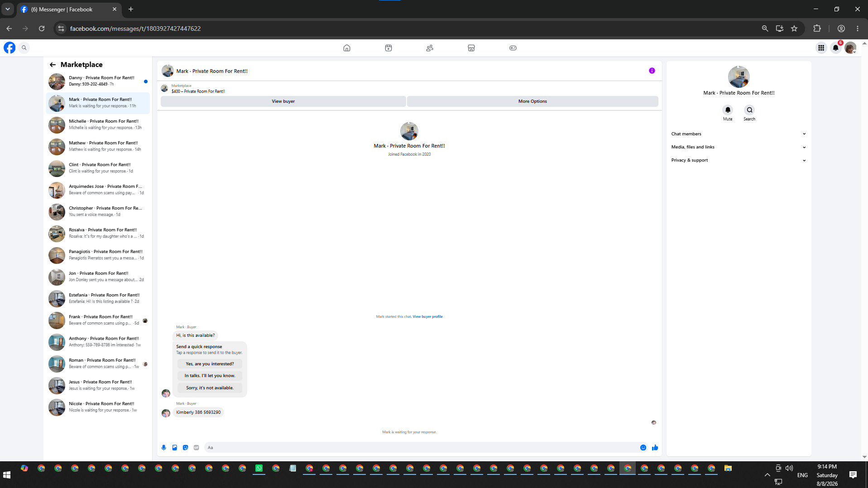Reload the page in browser toolbar
This screenshot has height=488, width=868.
(x=42, y=29)
